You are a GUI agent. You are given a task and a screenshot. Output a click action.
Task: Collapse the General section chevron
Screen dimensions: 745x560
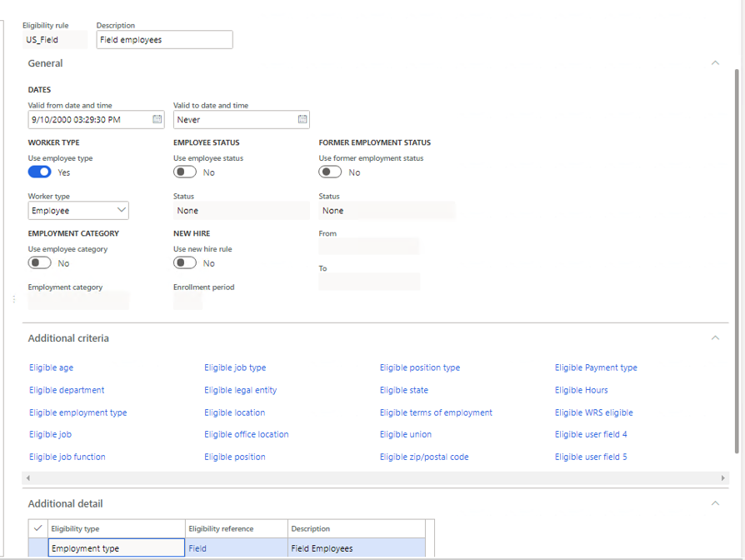point(715,62)
